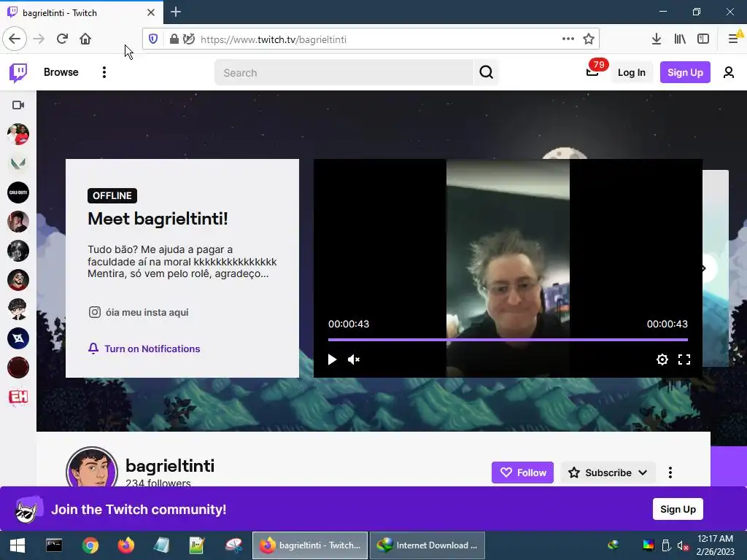Open the Windows Start menu

click(18, 545)
